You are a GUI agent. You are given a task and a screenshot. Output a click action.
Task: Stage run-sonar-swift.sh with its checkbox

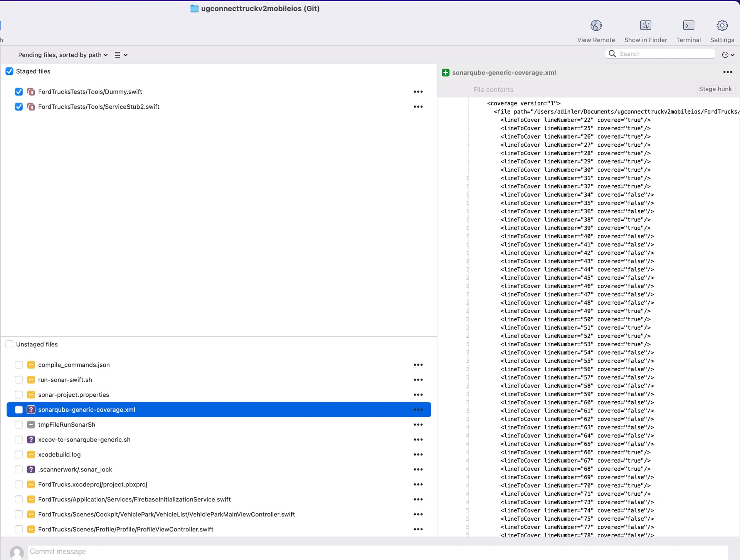click(18, 380)
